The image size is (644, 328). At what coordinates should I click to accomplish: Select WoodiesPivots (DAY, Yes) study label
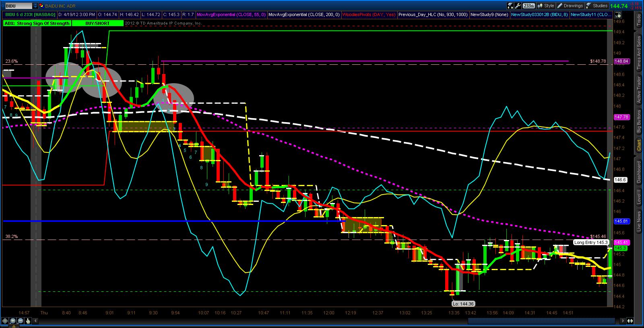(x=369, y=14)
